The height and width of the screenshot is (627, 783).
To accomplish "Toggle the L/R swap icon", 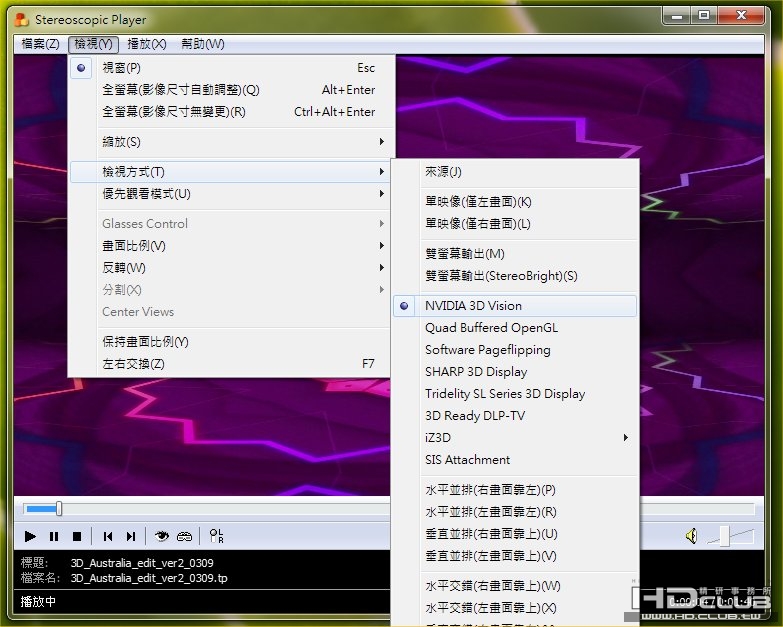I will [216, 536].
